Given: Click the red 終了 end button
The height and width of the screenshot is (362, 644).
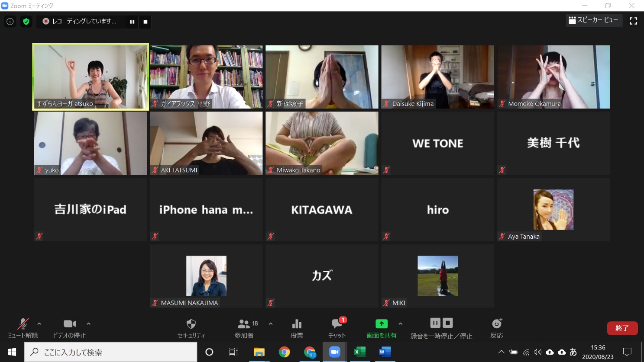Looking at the screenshot, I should pos(622,328).
